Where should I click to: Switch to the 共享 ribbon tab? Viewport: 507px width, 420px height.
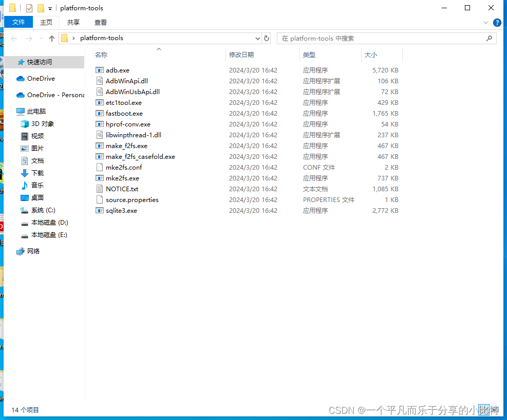[73, 22]
